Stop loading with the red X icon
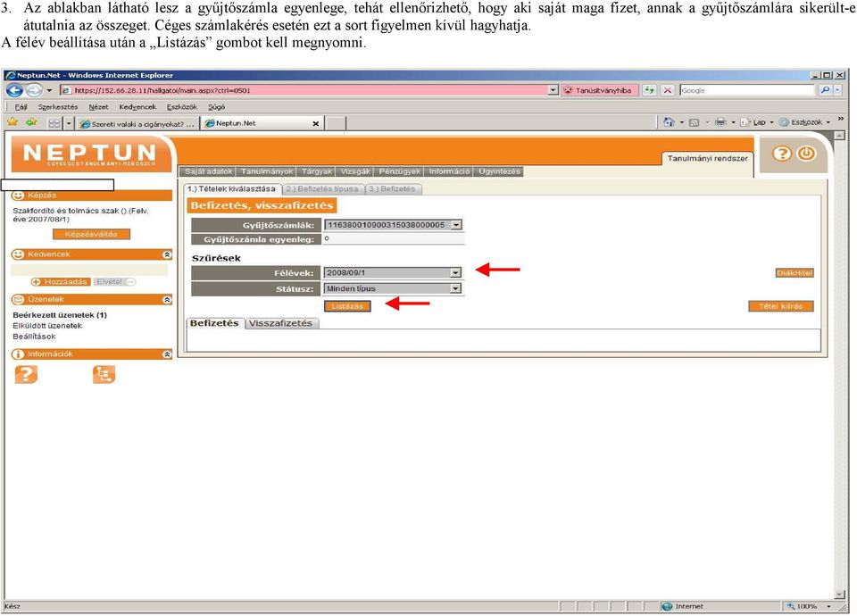The width and height of the screenshot is (857, 616). pos(668,90)
